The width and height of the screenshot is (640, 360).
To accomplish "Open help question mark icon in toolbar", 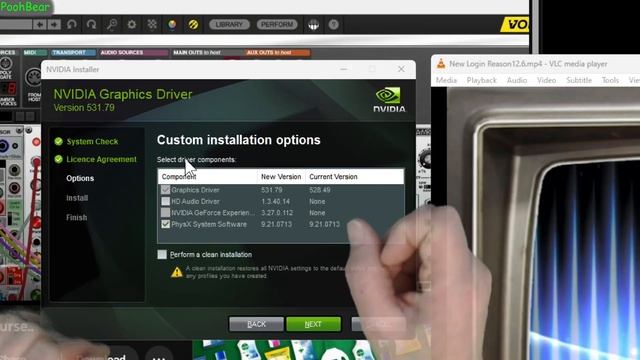I will pos(333,24).
